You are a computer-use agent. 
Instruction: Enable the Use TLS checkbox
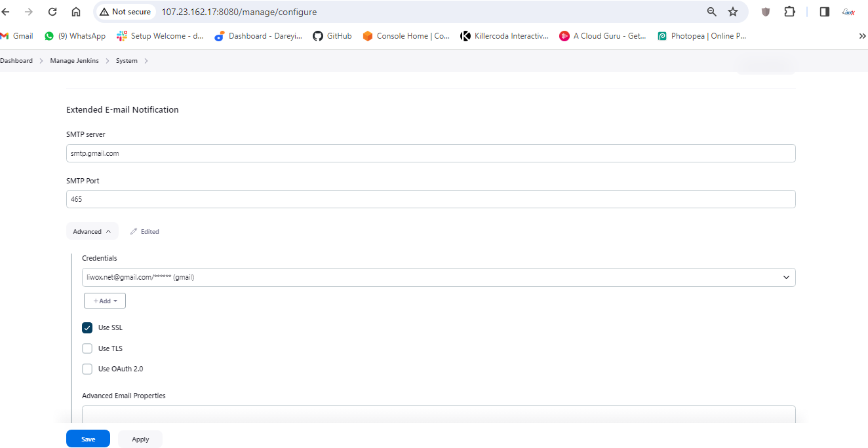tap(87, 348)
